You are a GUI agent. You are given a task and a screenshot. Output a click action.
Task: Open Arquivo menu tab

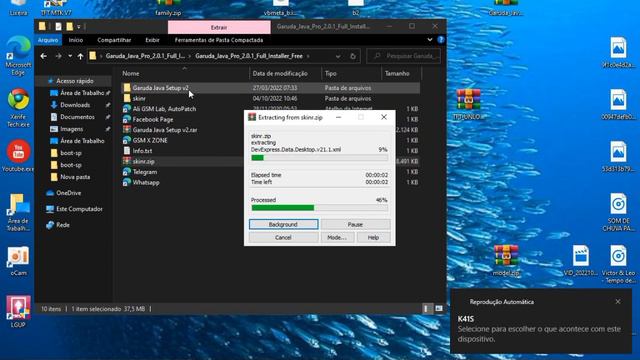[48, 40]
